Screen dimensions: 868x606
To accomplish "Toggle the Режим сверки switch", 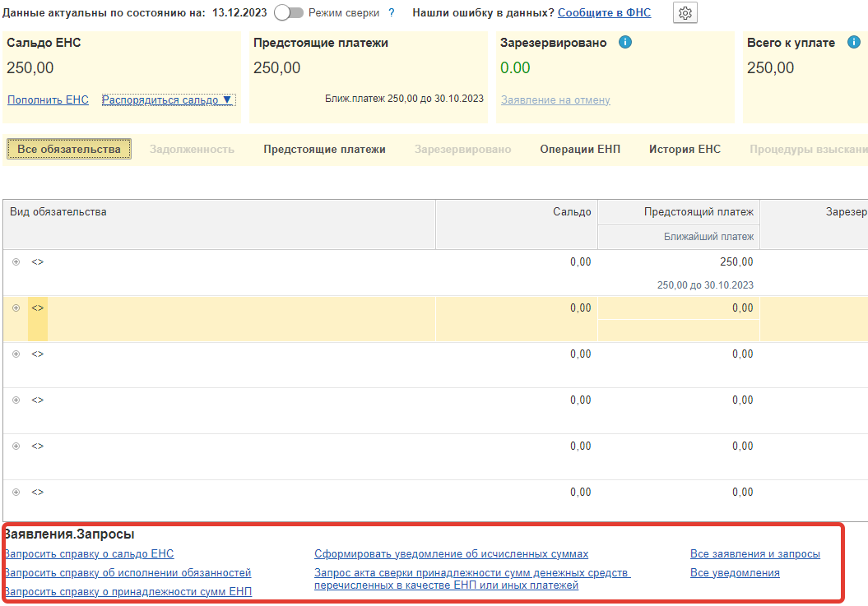I will click(289, 13).
